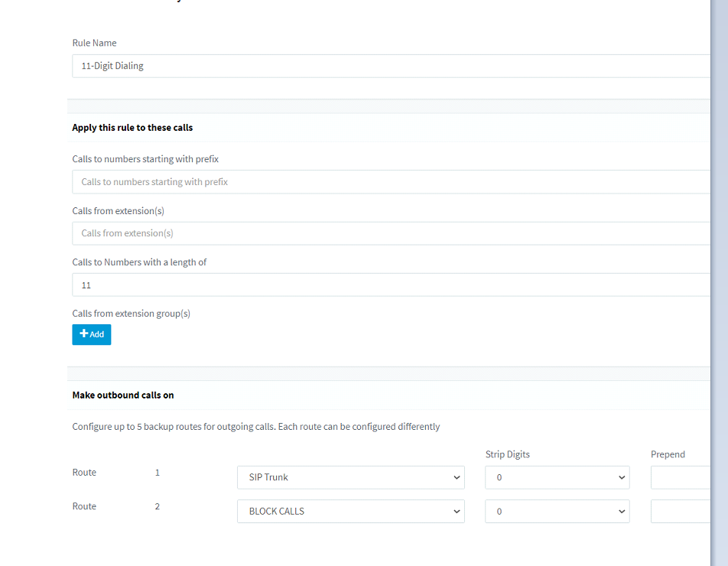
Task: Expand Strip Digits dropdown for Route 2
Action: click(557, 511)
